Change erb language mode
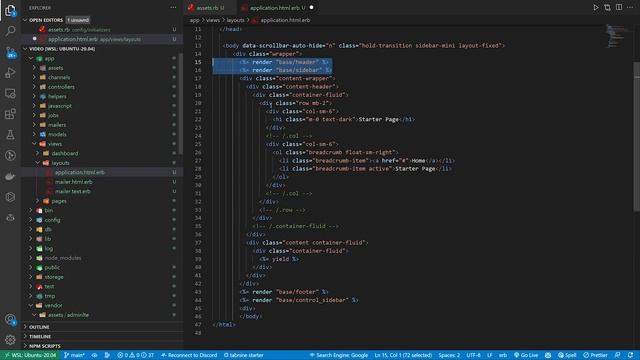 click(503, 355)
